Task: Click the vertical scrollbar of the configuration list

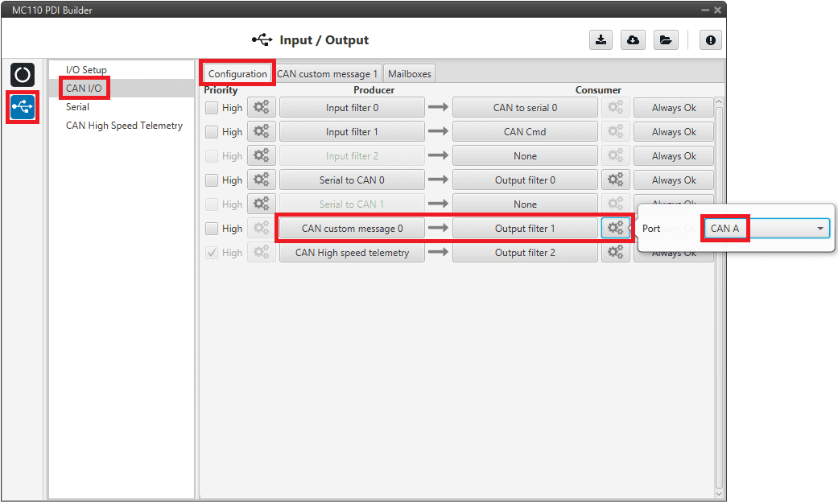Action: [719, 290]
